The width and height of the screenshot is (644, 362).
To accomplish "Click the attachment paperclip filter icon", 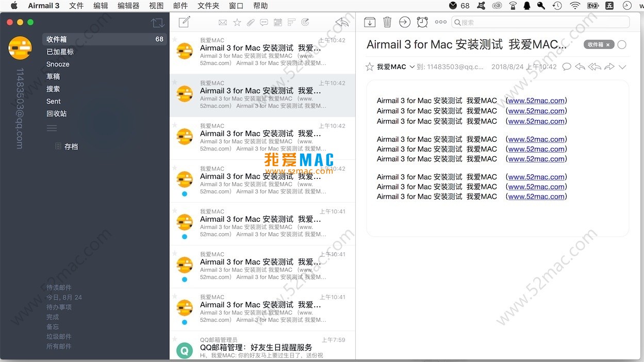I will point(250,22).
